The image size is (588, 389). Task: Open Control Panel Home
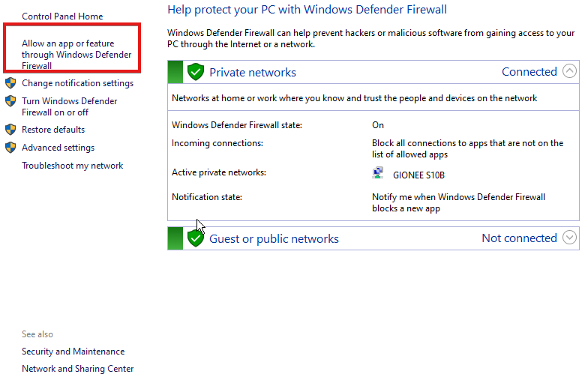pyautogui.click(x=62, y=16)
